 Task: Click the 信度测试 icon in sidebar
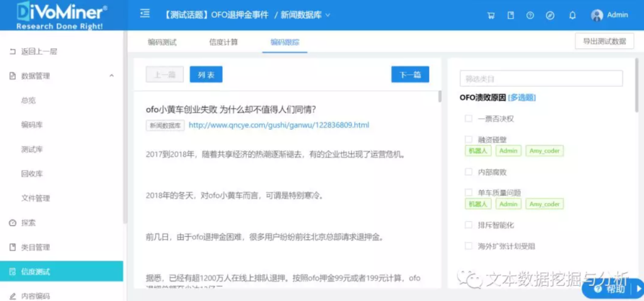point(13,271)
